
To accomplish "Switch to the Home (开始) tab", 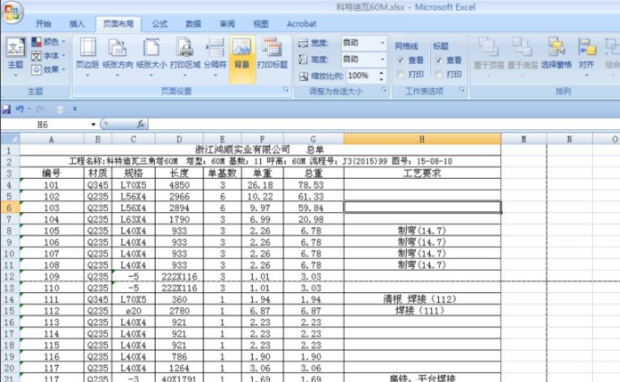I will click(x=43, y=24).
